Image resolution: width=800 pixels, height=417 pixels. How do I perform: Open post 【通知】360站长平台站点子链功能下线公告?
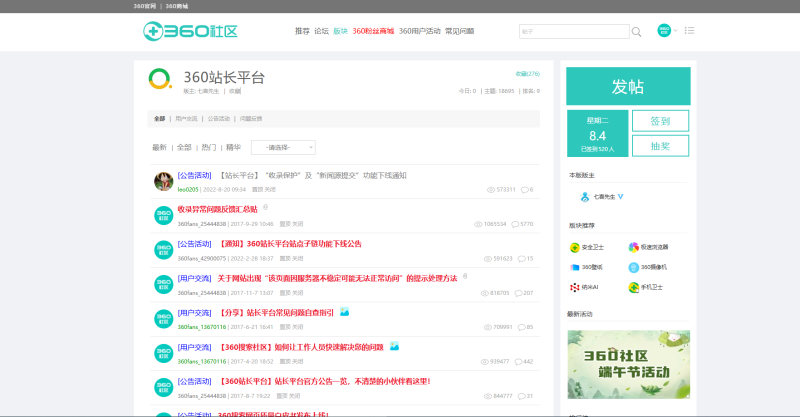(290, 244)
